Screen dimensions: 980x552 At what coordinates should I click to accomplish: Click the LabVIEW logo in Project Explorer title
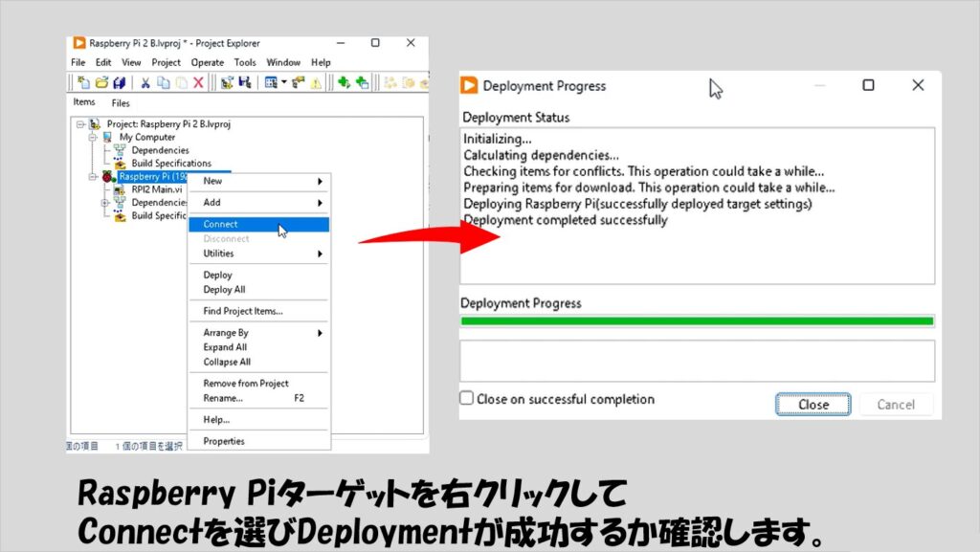click(79, 43)
